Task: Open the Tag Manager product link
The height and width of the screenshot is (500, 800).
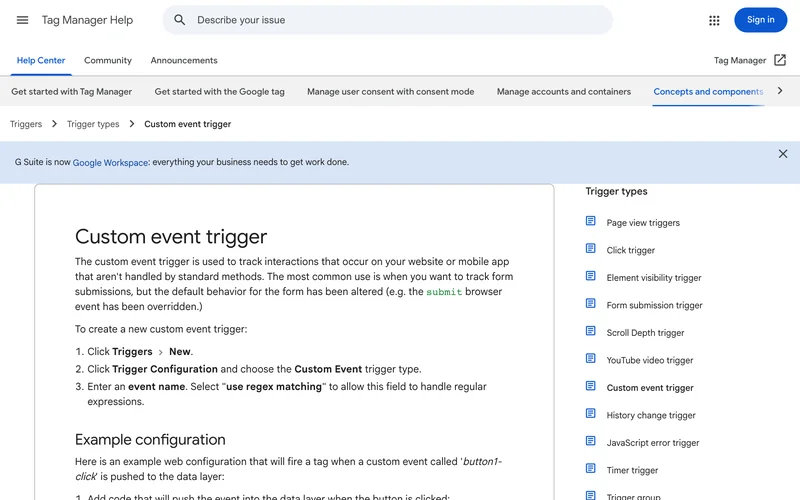Action: coord(740,60)
